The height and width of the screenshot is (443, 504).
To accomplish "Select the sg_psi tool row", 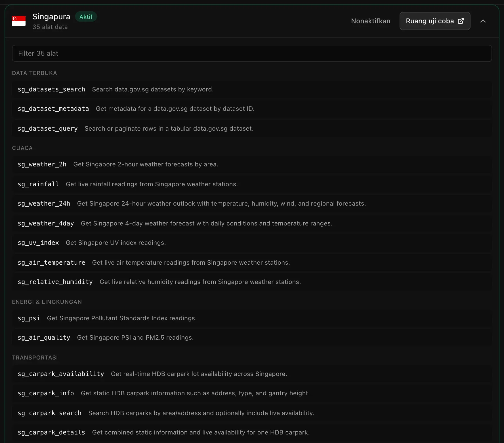I will pos(252,318).
